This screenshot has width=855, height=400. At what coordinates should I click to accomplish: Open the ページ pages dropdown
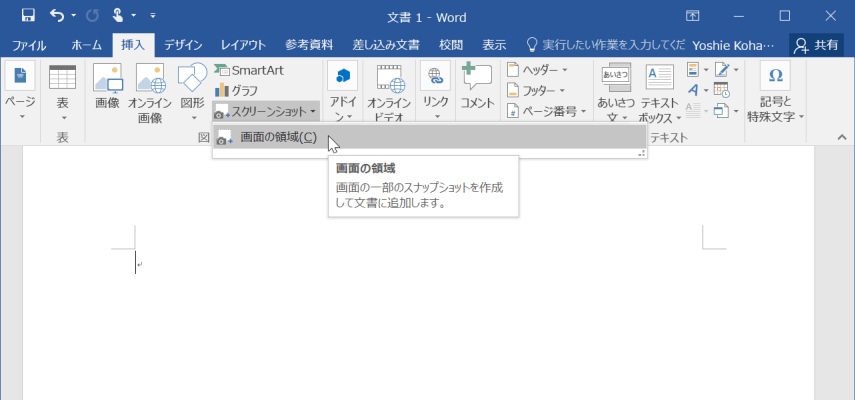click(x=20, y=92)
